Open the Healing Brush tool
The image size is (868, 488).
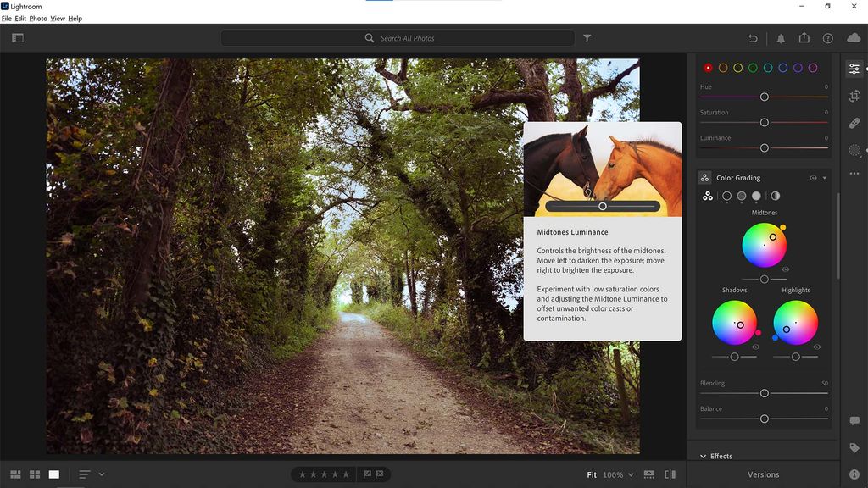point(854,124)
